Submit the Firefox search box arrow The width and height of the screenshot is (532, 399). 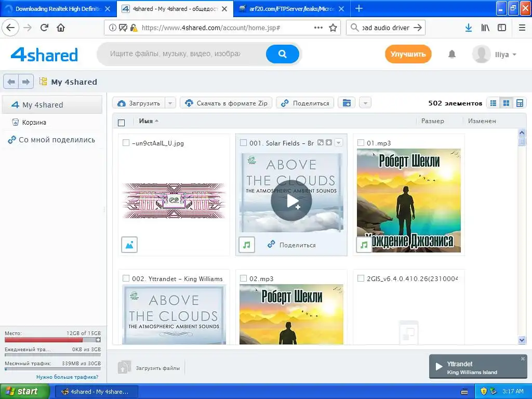[418, 28]
